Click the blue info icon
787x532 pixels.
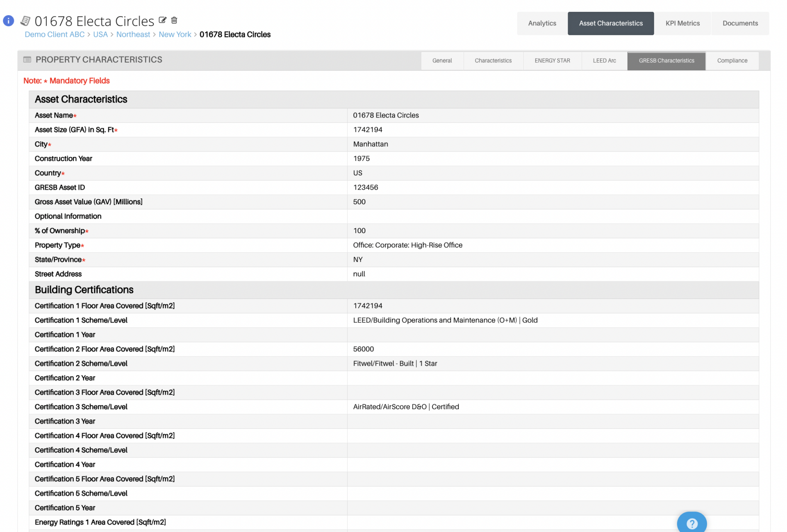(x=9, y=20)
